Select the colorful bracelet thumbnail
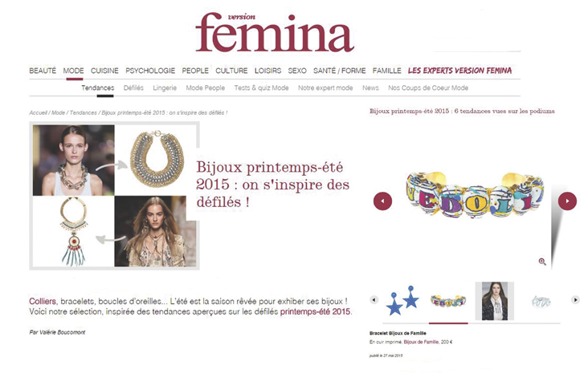This screenshot has height=378, width=588. 448,301
